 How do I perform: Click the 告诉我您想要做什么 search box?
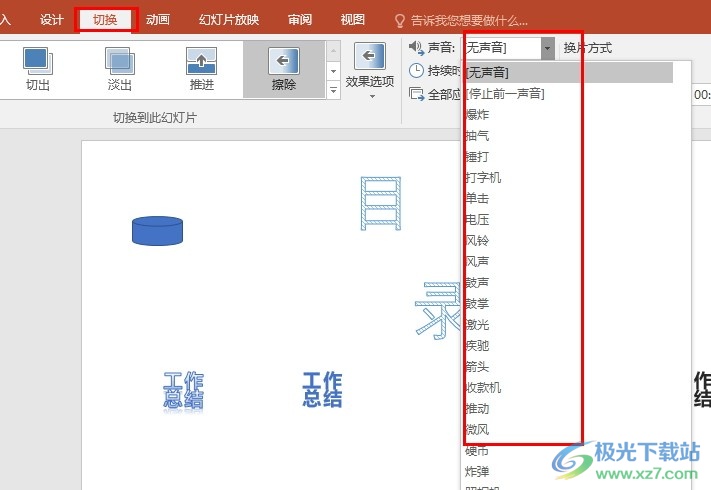[x=469, y=20]
